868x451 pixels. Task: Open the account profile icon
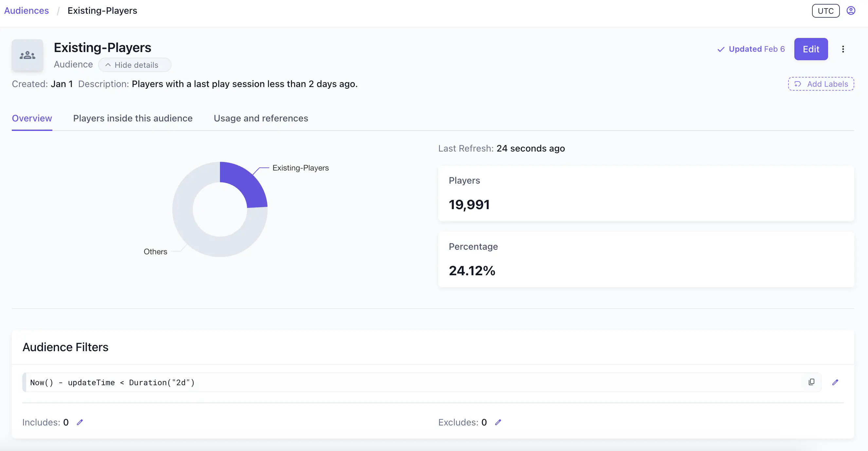(852, 10)
